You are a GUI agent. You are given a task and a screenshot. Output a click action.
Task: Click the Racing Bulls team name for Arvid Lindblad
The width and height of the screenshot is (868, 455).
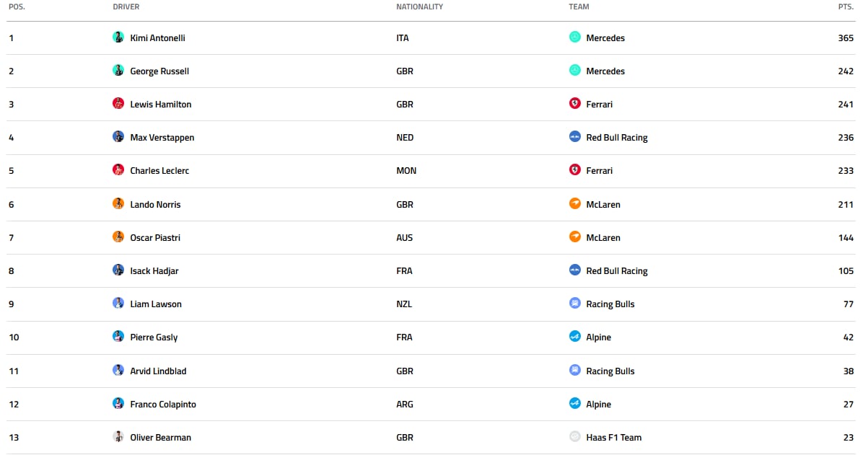610,371
